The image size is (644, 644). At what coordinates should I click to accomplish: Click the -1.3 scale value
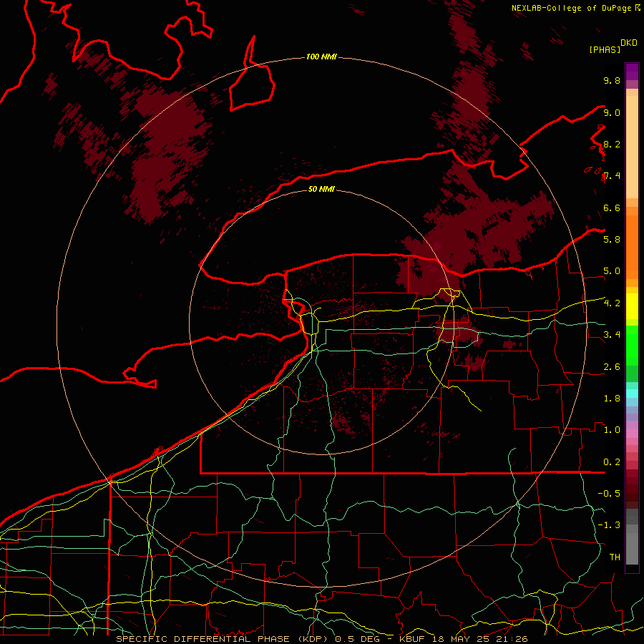coord(609,525)
